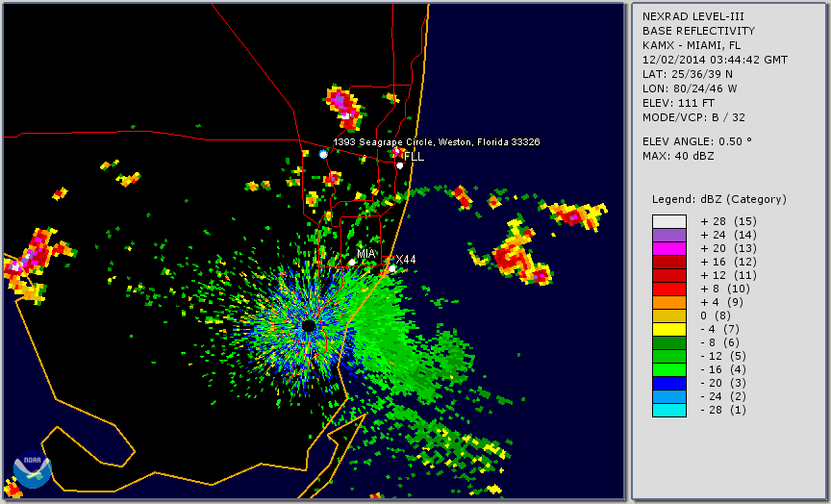Click the +16 (12) dark red swatch

pos(668,262)
